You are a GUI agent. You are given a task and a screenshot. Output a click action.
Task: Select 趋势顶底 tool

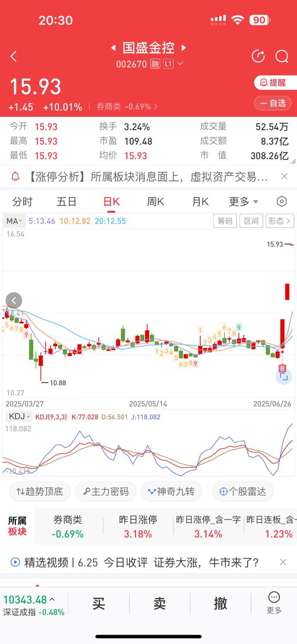pyautogui.click(x=40, y=492)
